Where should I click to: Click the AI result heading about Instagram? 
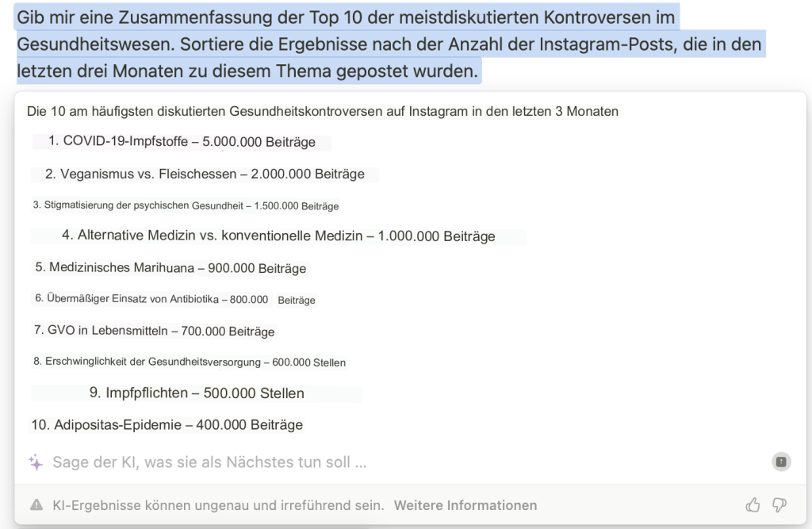point(322,112)
